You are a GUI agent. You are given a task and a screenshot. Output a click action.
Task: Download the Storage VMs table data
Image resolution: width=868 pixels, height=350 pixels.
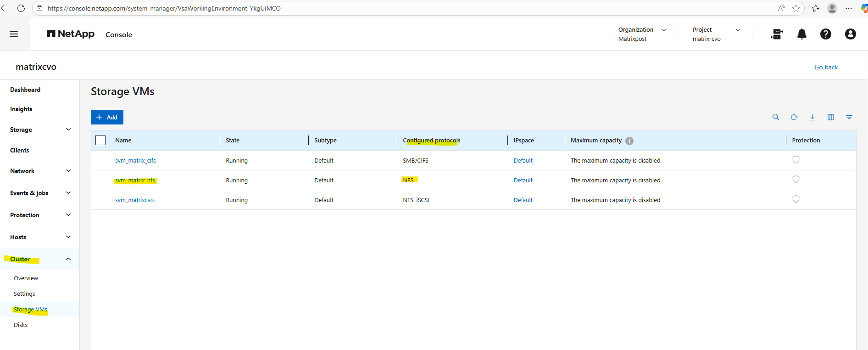812,117
